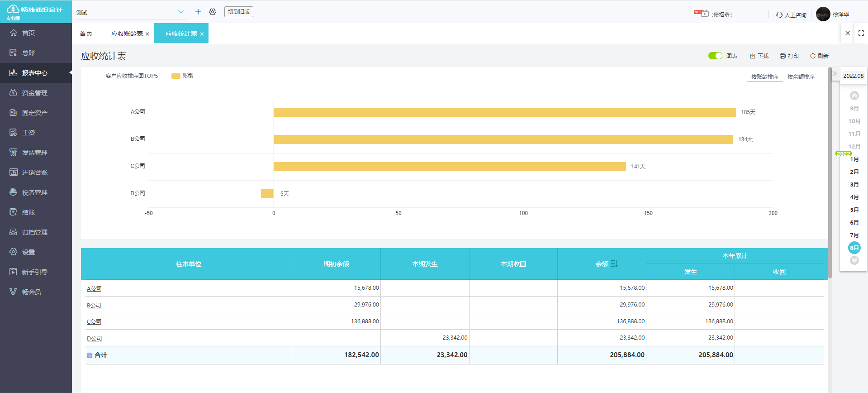Open settings gear icon in top bar
This screenshot has width=868, height=393.
[x=213, y=12]
